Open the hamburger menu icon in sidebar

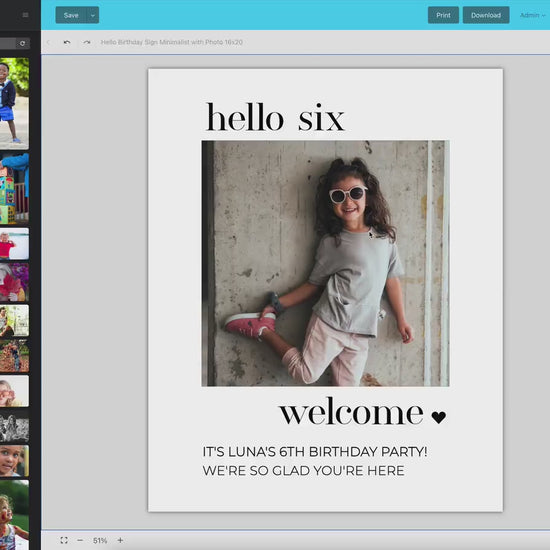tap(25, 15)
